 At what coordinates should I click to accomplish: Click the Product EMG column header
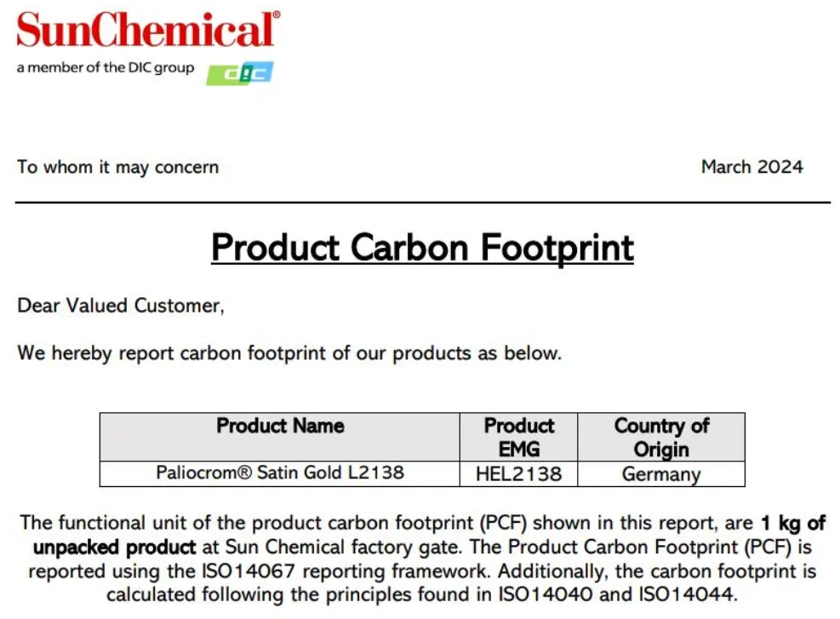518,436
